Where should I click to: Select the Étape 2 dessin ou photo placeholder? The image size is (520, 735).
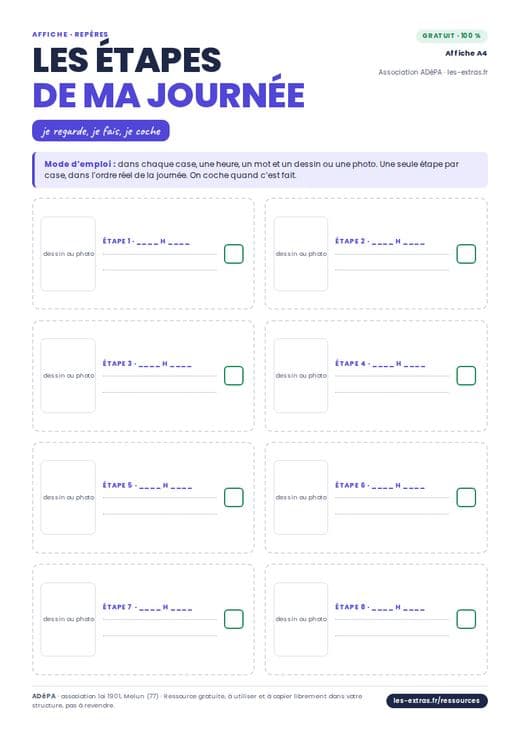click(301, 254)
